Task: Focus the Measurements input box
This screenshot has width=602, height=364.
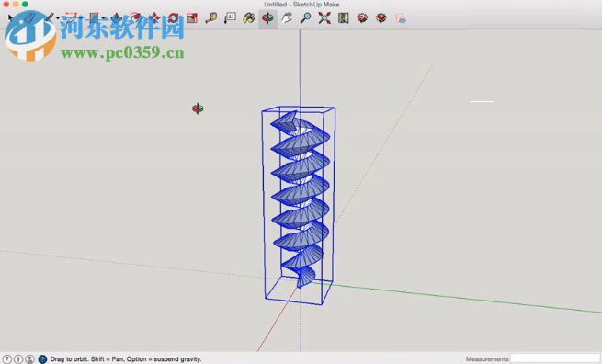Action: point(555,359)
